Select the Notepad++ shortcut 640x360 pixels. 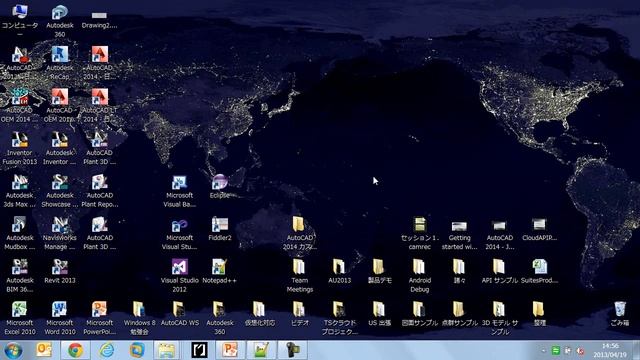tap(220, 271)
